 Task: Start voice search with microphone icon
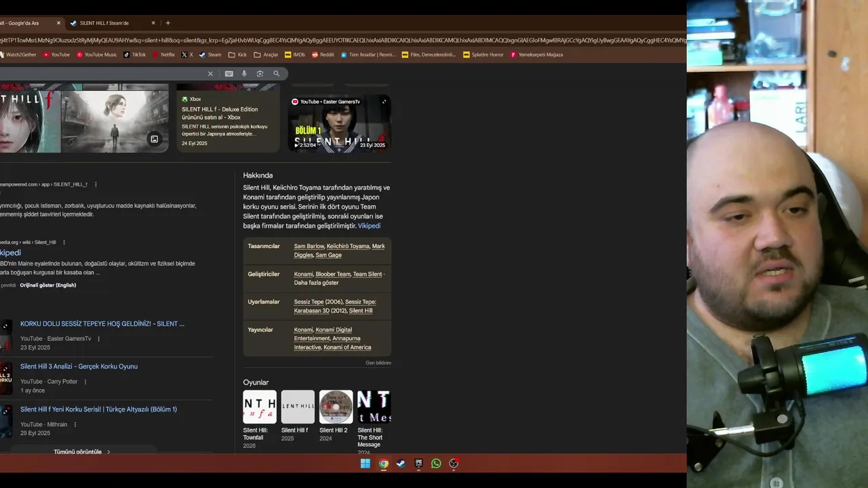(x=244, y=73)
